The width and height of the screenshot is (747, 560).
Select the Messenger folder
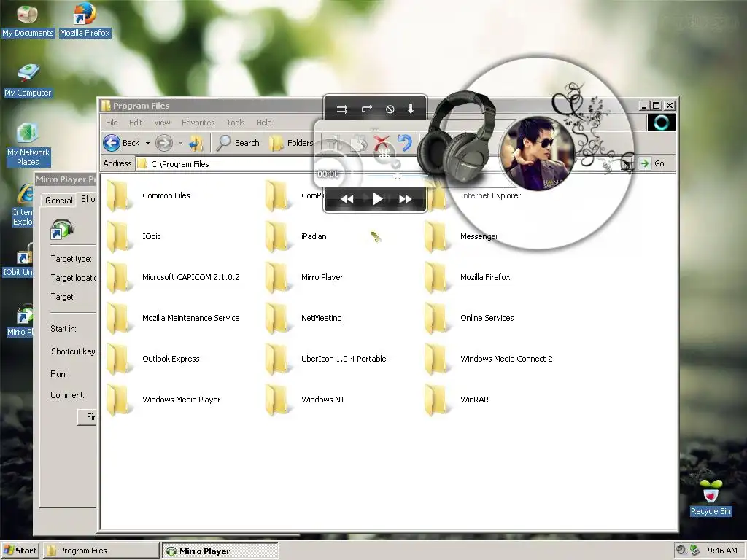click(x=462, y=237)
